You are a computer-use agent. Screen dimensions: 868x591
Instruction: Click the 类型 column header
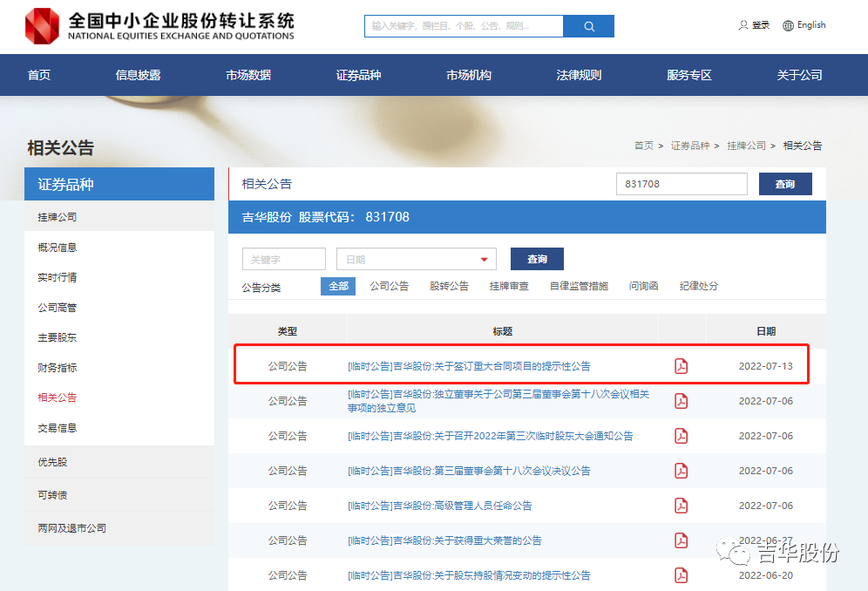(288, 331)
